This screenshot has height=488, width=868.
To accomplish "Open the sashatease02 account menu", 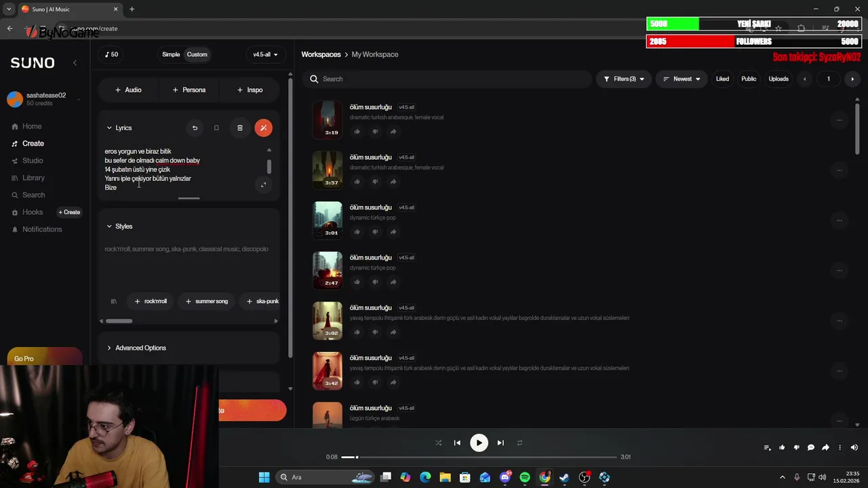I will (x=45, y=99).
